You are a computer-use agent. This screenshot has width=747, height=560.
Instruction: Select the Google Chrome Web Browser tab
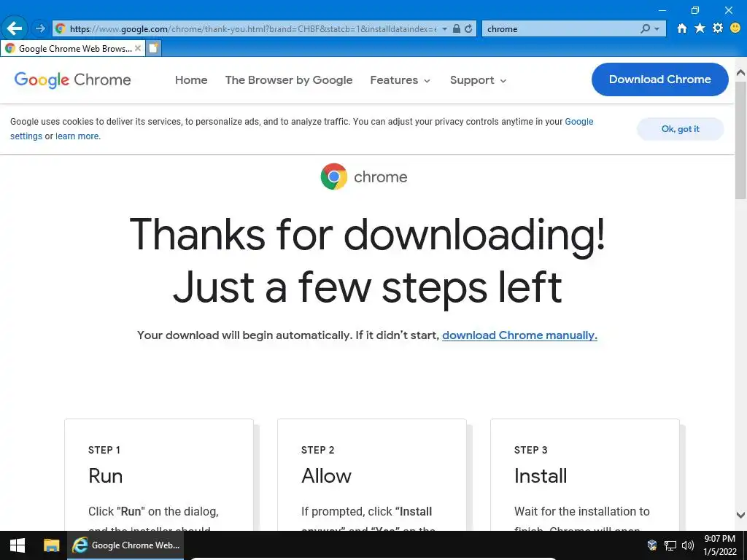(x=72, y=48)
